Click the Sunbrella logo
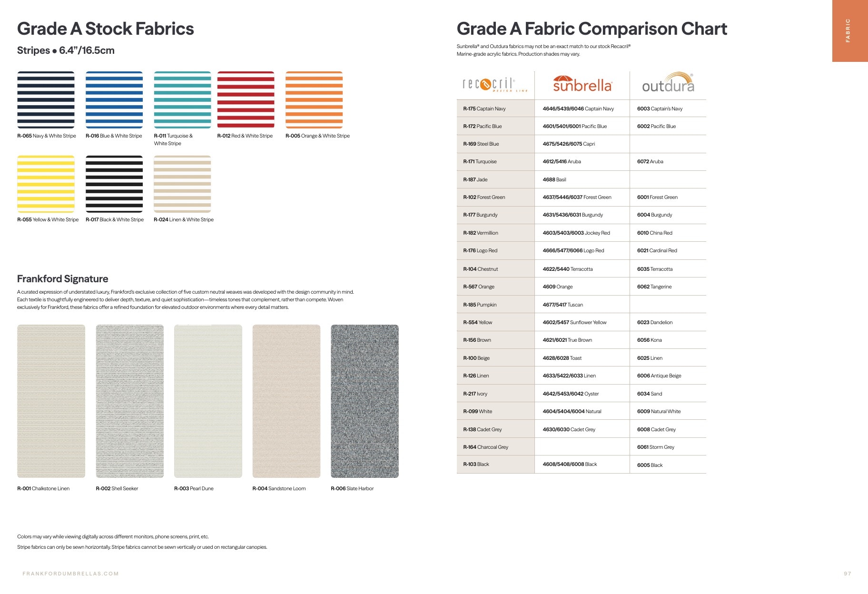 click(582, 84)
